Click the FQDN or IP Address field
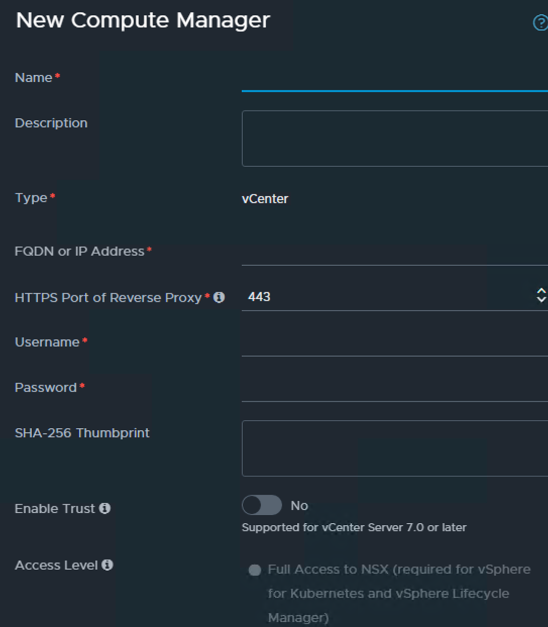548x627 pixels. (x=395, y=253)
